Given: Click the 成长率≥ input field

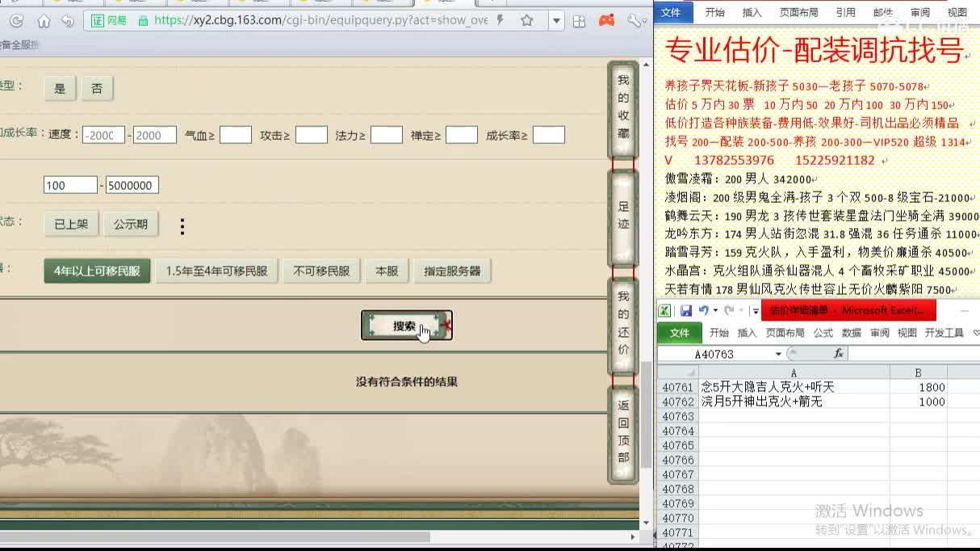Looking at the screenshot, I should [549, 135].
